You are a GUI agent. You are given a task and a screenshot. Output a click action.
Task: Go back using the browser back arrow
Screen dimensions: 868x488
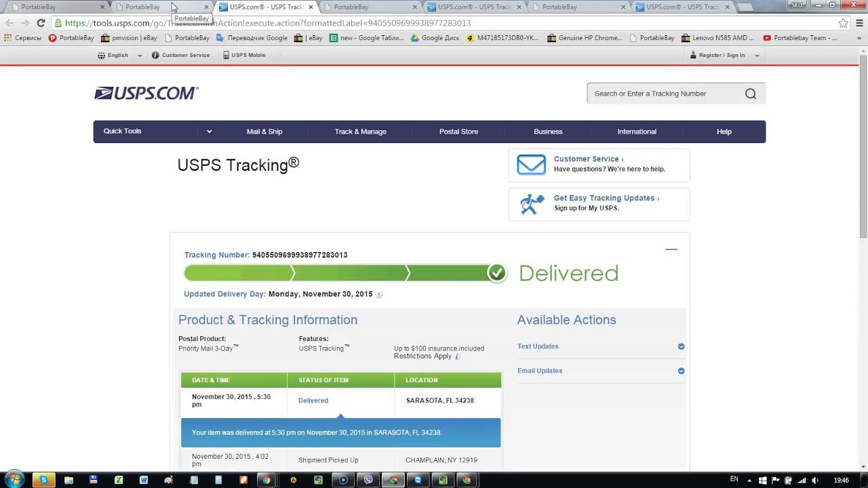pyautogui.click(x=9, y=23)
